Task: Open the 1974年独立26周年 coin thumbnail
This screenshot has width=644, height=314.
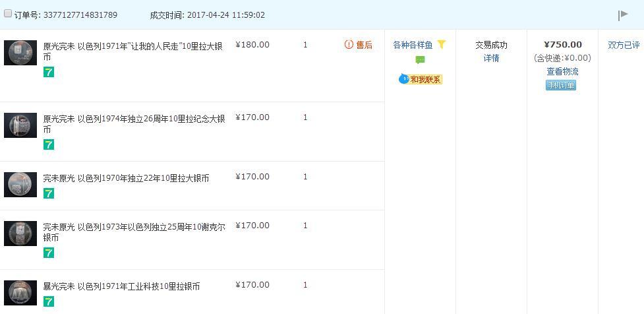Action: [x=20, y=125]
